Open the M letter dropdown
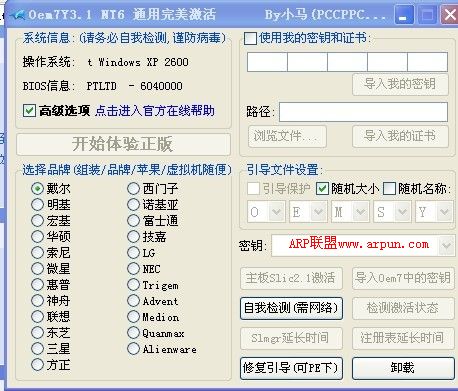458x391 pixels. [x=360, y=211]
